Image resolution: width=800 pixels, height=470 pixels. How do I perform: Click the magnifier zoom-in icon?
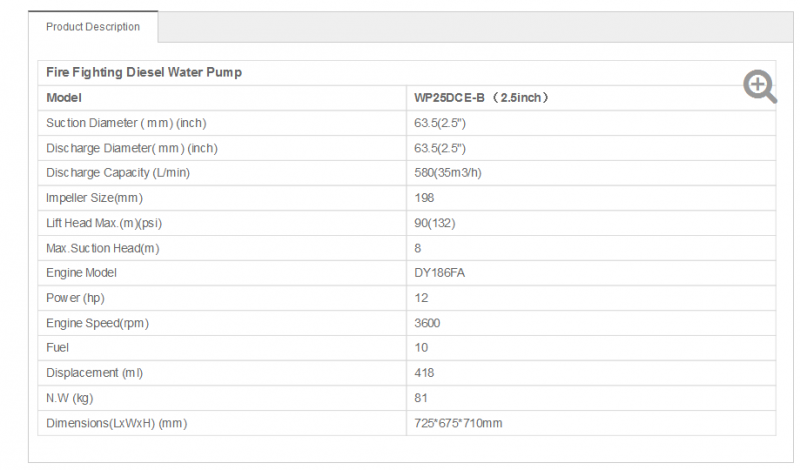tap(760, 87)
